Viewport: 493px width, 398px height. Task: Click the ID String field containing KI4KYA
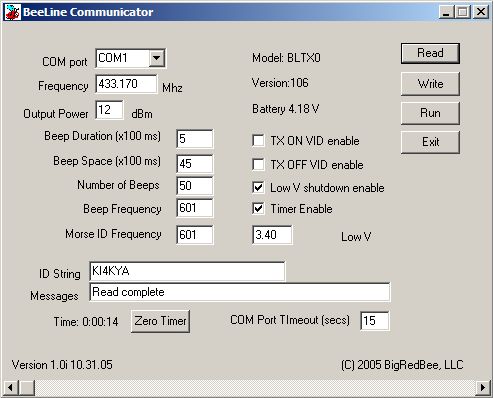coord(187,271)
